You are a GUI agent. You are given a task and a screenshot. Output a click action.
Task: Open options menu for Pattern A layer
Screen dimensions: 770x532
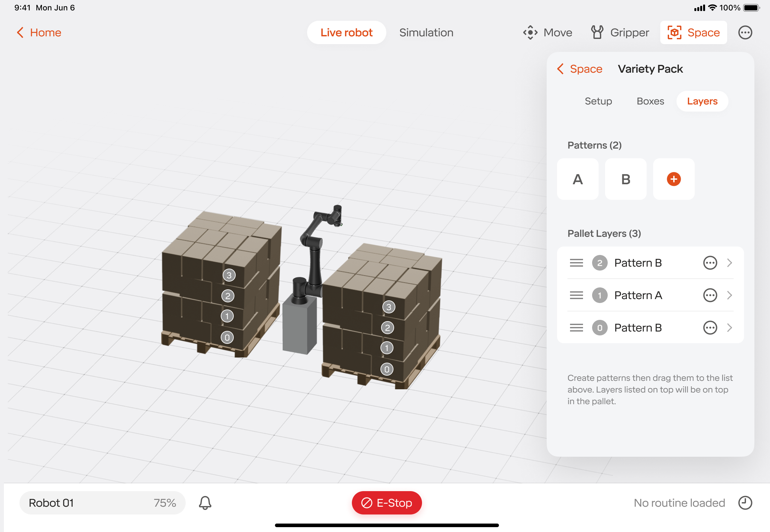click(710, 295)
